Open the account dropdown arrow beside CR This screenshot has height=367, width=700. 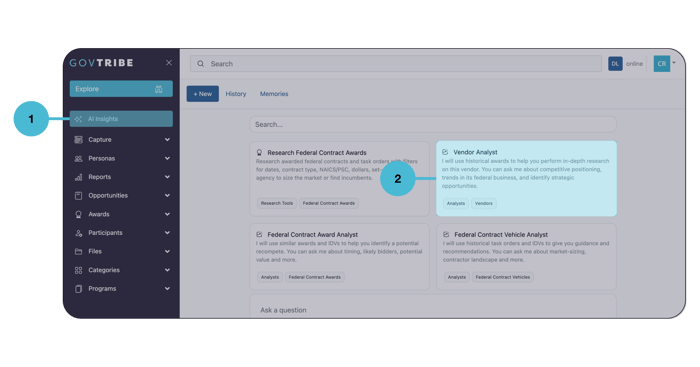click(674, 63)
